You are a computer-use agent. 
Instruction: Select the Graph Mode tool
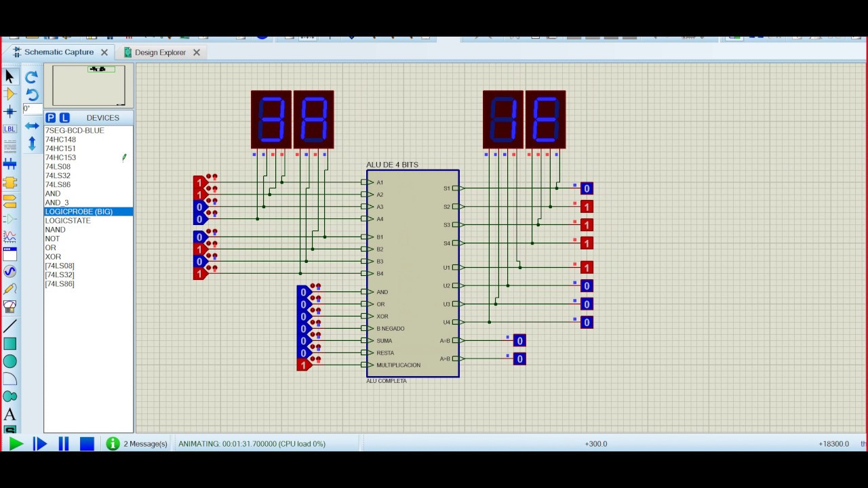[x=9, y=237]
